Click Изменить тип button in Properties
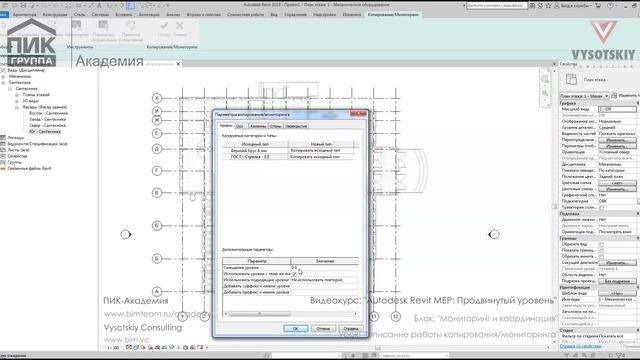The height and width of the screenshot is (360, 640). tap(625, 96)
